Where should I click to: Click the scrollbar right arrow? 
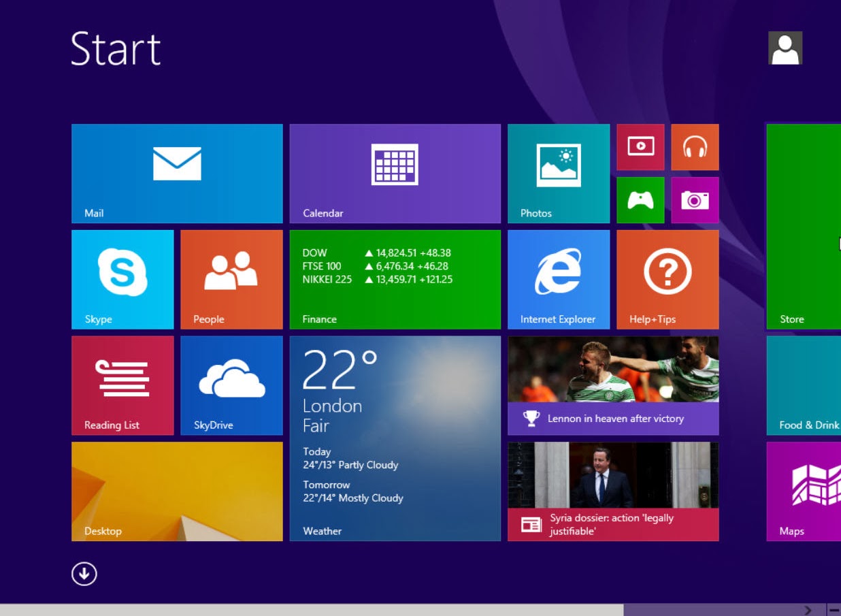808,610
